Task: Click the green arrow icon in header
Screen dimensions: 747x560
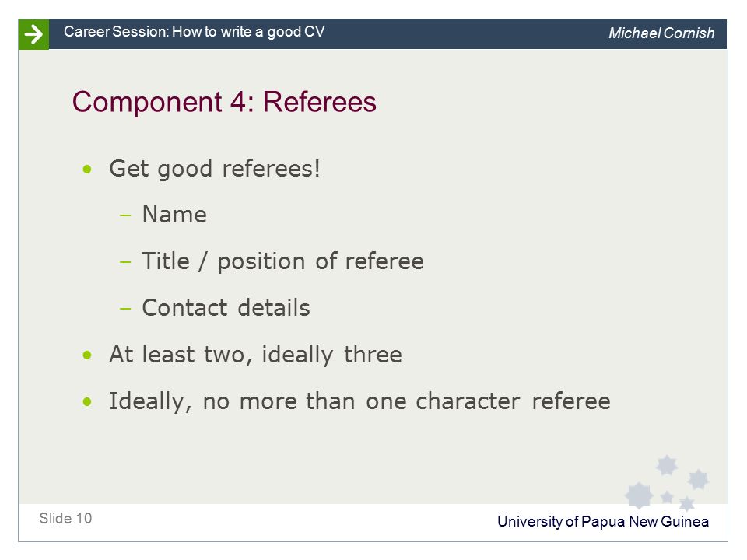Action: coord(33,34)
